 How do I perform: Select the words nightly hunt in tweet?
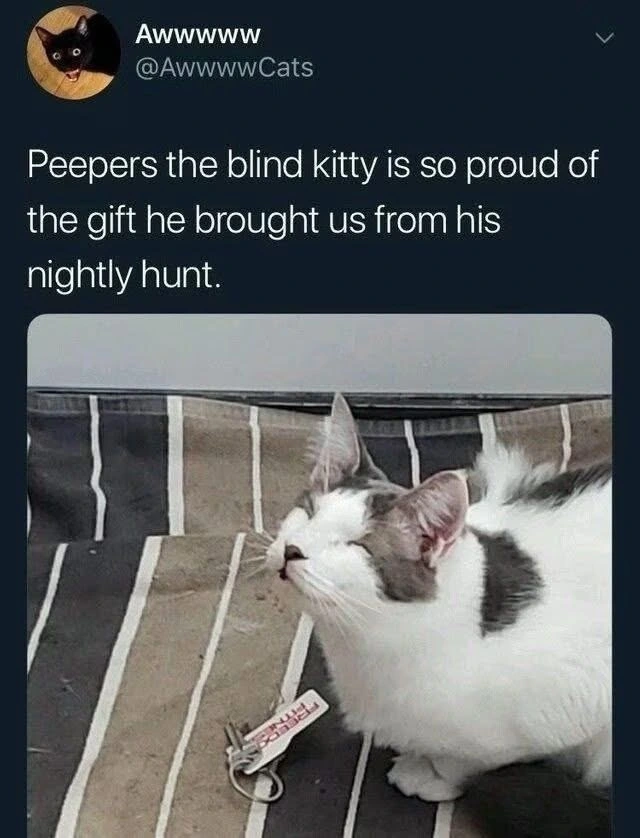[x=123, y=276]
